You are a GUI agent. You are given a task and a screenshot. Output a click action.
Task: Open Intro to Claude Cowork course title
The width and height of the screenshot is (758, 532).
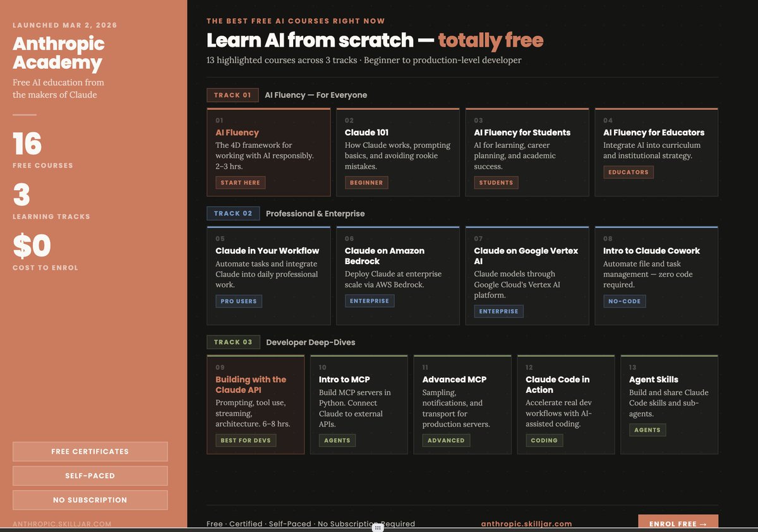click(651, 251)
